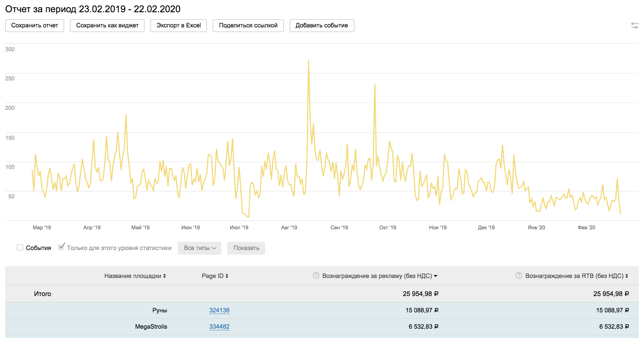Export report via 'Экспорт в Excel'
The image size is (644, 338).
point(179,26)
